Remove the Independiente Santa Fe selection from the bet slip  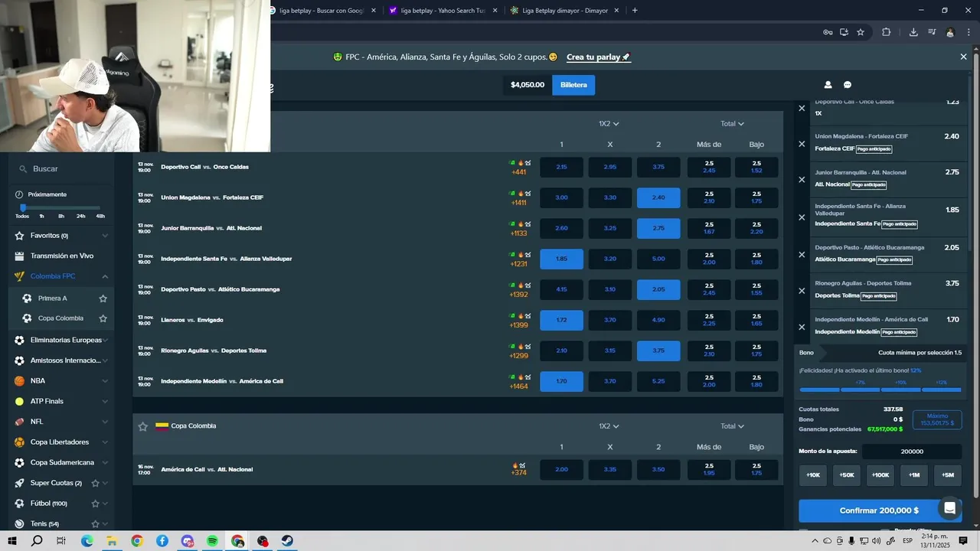pyautogui.click(x=802, y=217)
